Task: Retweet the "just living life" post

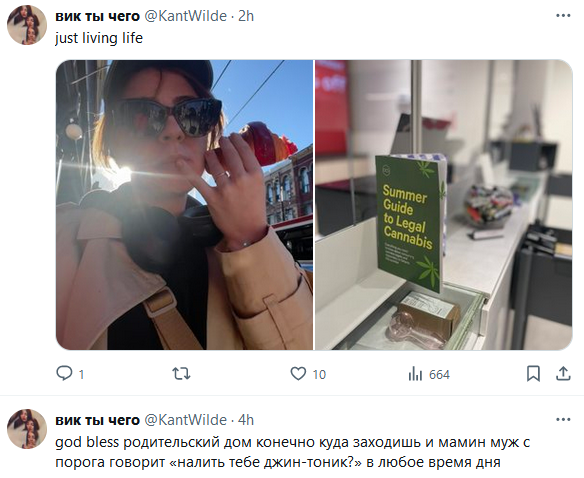Action: click(181, 373)
